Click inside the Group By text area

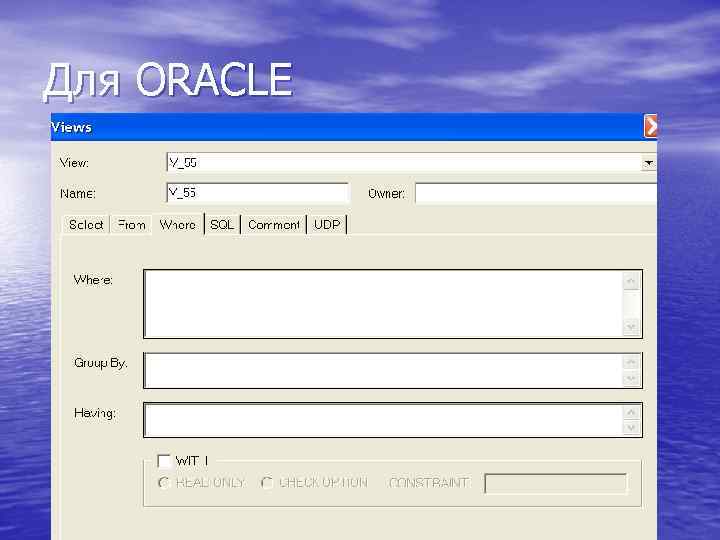[x=383, y=371]
